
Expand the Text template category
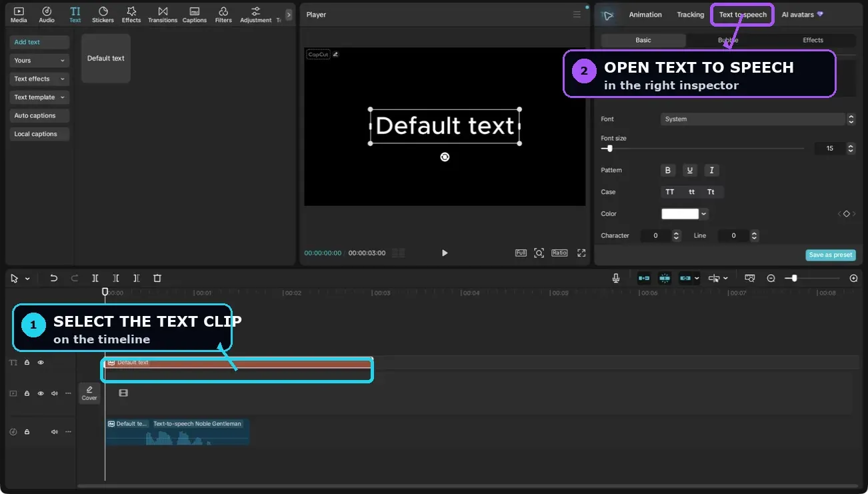pos(40,97)
